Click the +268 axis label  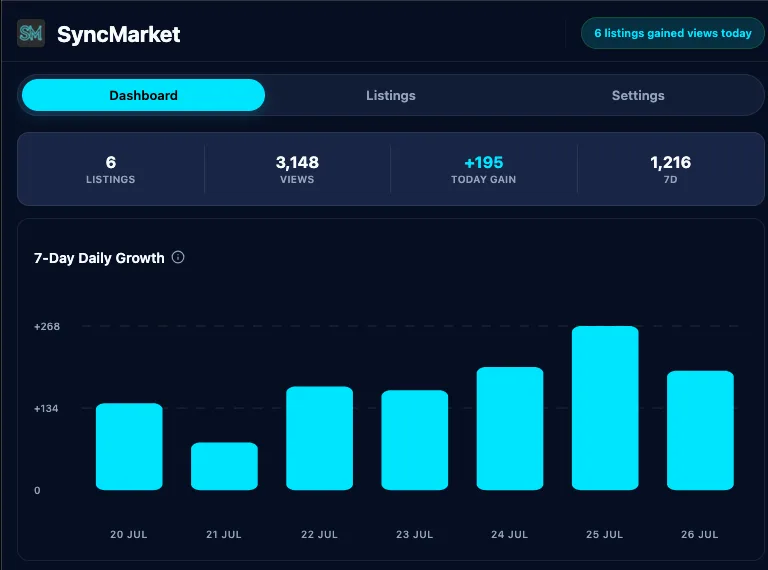click(x=47, y=326)
